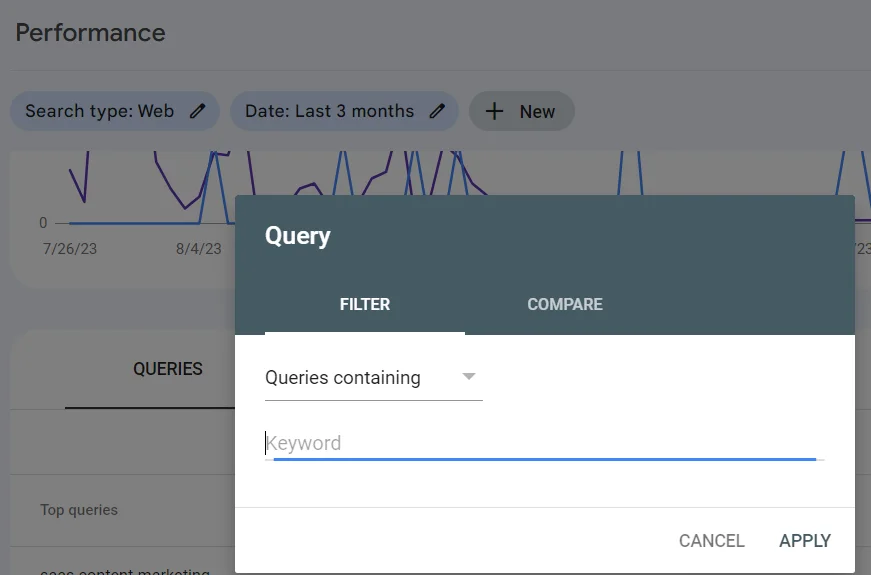871x575 pixels.
Task: Edit the Date: Last 3 months pencil icon
Action: point(437,111)
